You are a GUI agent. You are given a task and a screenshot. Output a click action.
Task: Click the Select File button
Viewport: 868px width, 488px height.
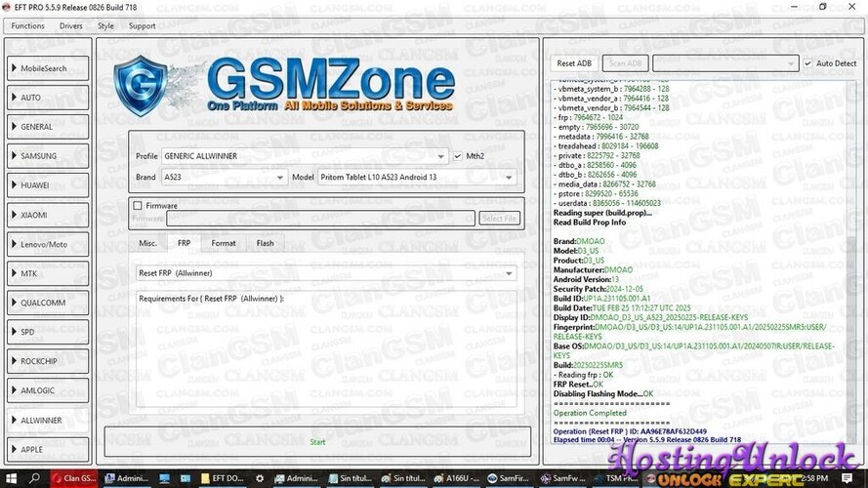point(499,219)
